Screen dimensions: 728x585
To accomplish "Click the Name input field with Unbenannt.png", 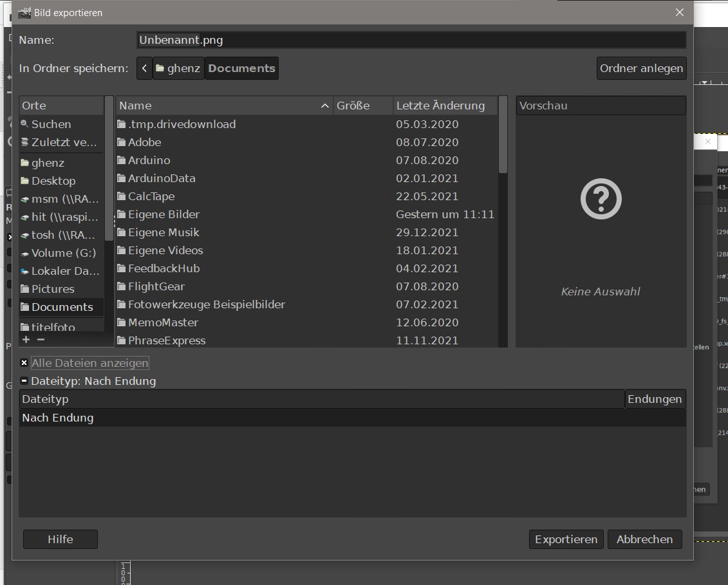I will tap(411, 40).
